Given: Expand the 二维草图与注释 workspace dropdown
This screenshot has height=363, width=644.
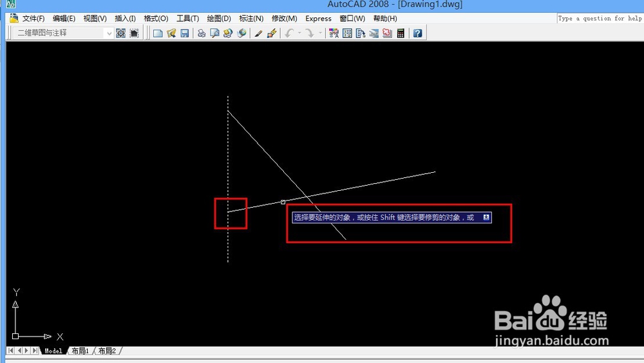Looking at the screenshot, I should point(109,33).
